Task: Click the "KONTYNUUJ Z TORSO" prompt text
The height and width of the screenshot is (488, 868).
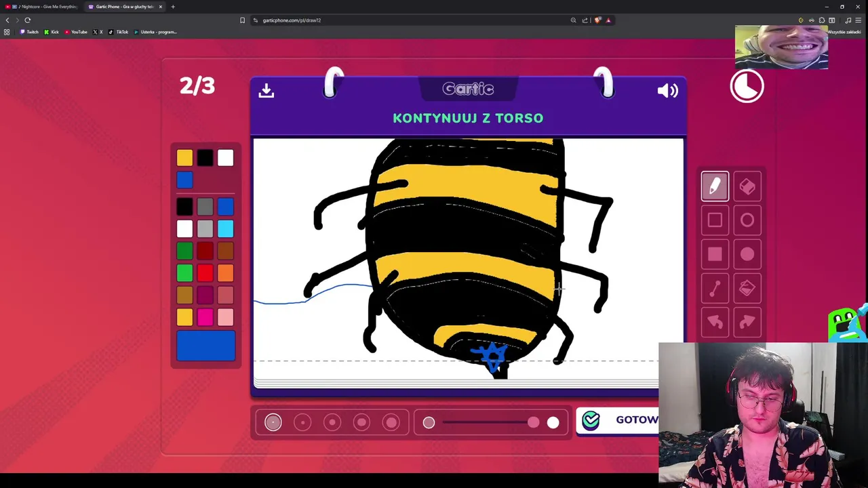Action: click(x=468, y=118)
